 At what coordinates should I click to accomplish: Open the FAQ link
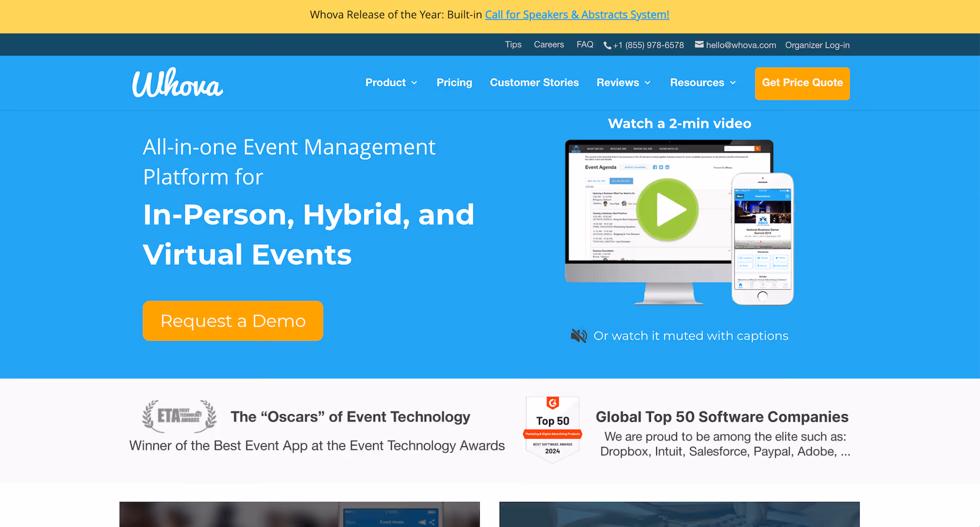[585, 45]
